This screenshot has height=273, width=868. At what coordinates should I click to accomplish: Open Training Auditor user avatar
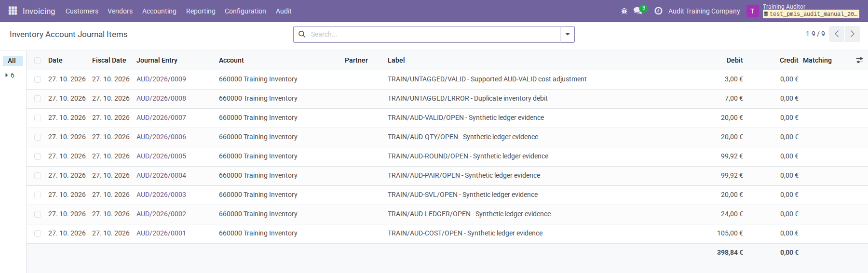pyautogui.click(x=752, y=11)
